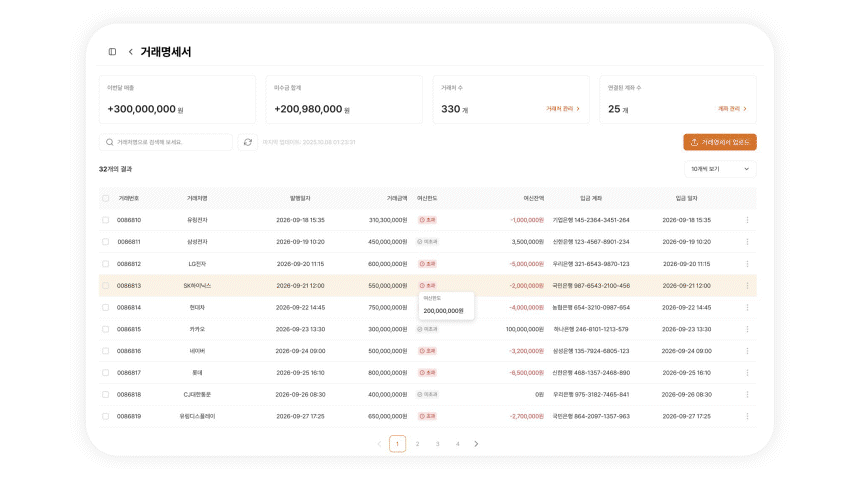This screenshot has height=480, width=860.
Task: Open the 10개씩 보기 page size dropdown
Action: 720,169
